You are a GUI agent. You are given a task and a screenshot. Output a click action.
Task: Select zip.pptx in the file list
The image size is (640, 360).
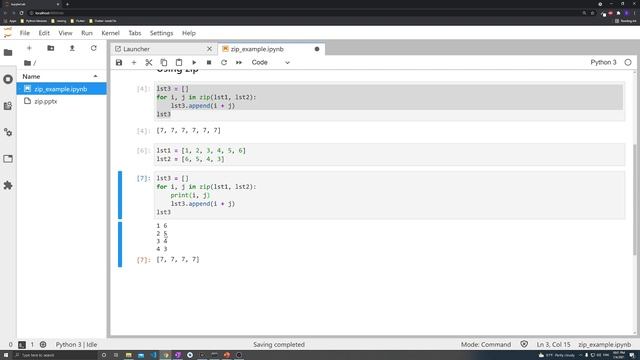click(61, 101)
